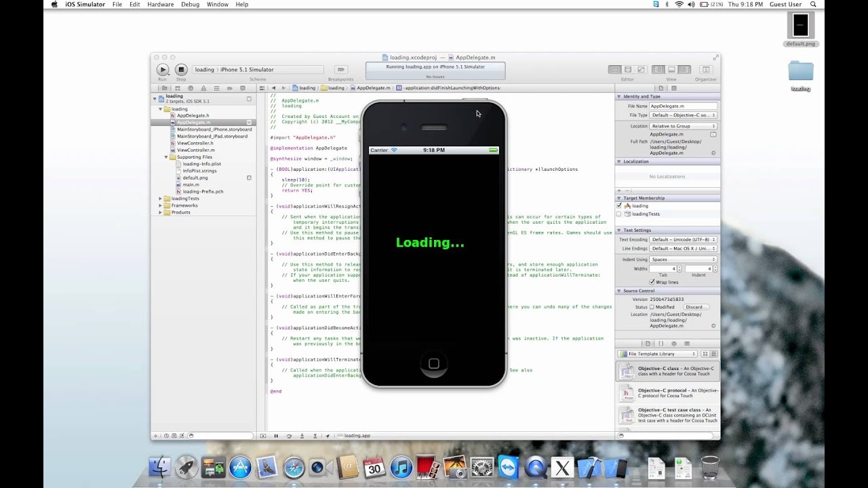The image size is (868, 488).
Task: Select default.png in Supporting Files
Action: (x=191, y=178)
